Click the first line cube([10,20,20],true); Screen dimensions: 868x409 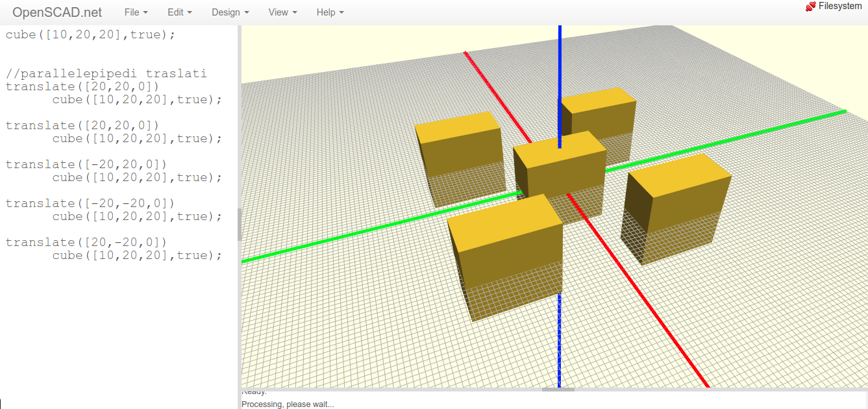click(x=90, y=34)
